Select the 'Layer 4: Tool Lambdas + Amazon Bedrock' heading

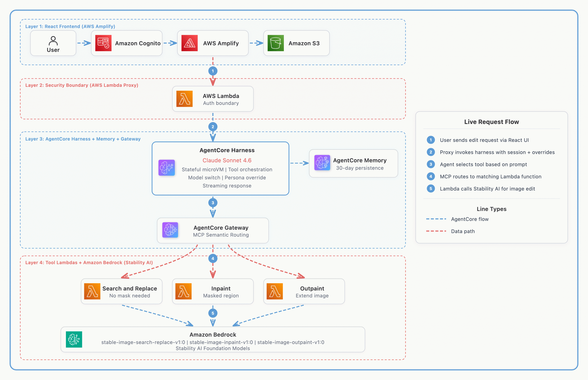click(x=89, y=262)
